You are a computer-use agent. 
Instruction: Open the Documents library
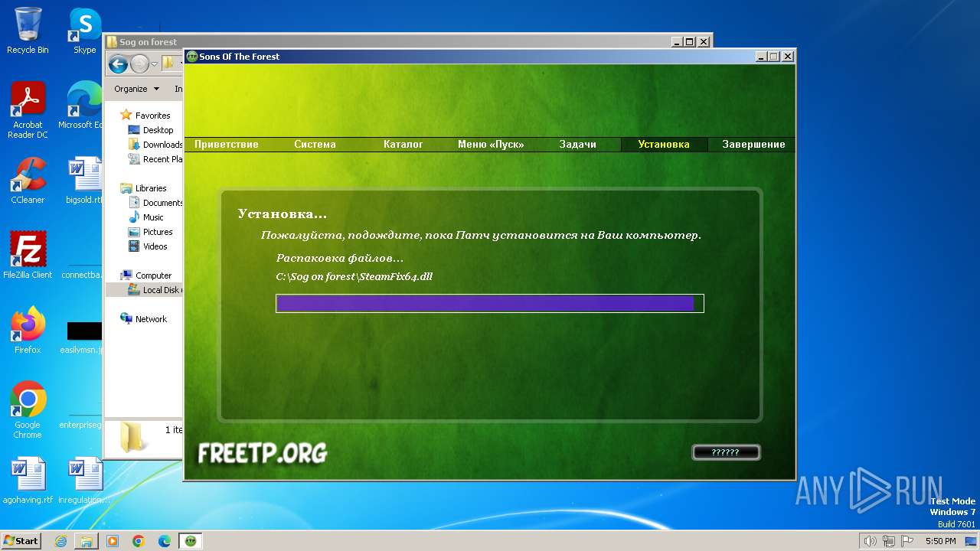click(155, 203)
